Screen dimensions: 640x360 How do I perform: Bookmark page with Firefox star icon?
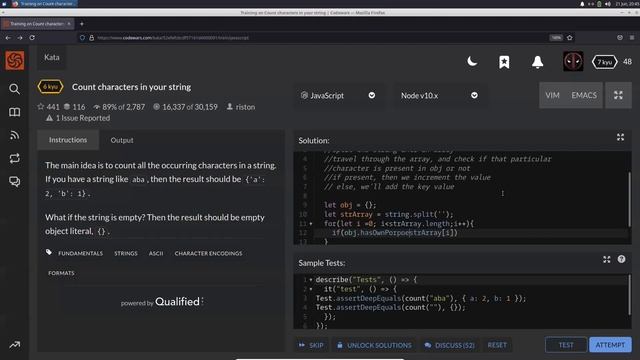569,38
